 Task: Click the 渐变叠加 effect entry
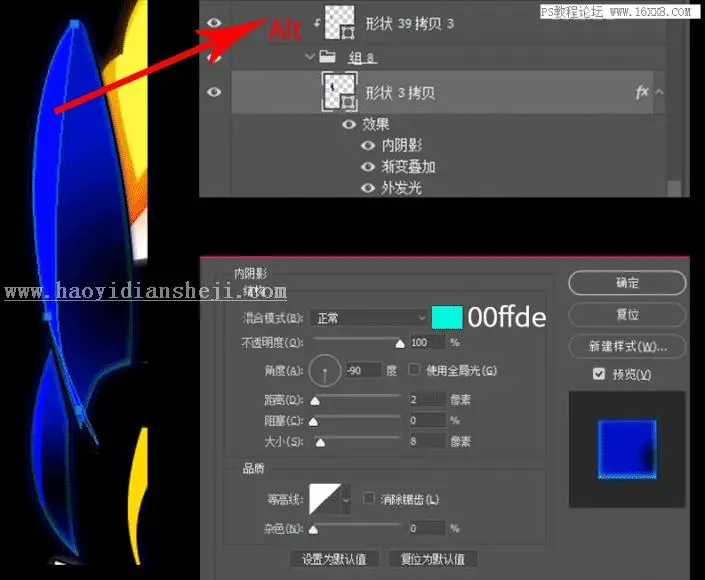408,167
